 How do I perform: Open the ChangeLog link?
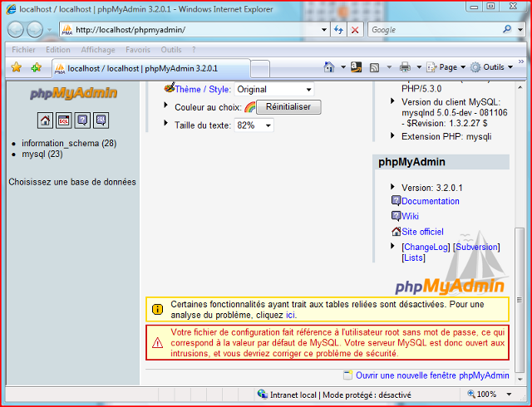426,247
